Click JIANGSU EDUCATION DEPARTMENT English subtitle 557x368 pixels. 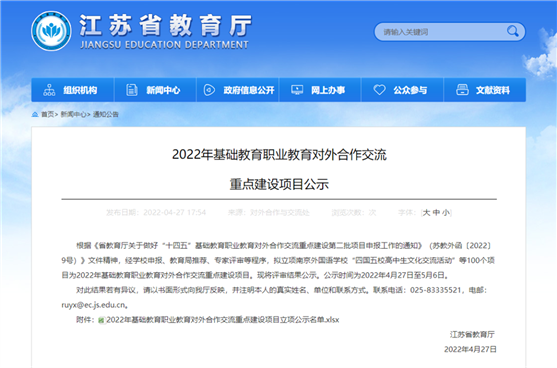pyautogui.click(x=164, y=45)
